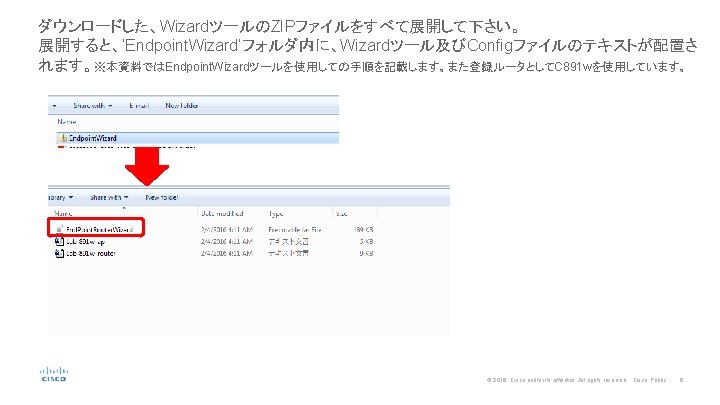The height and width of the screenshot is (405, 720).
Task: Sort by 'Name' column in lower Explorer
Action: click(63, 214)
